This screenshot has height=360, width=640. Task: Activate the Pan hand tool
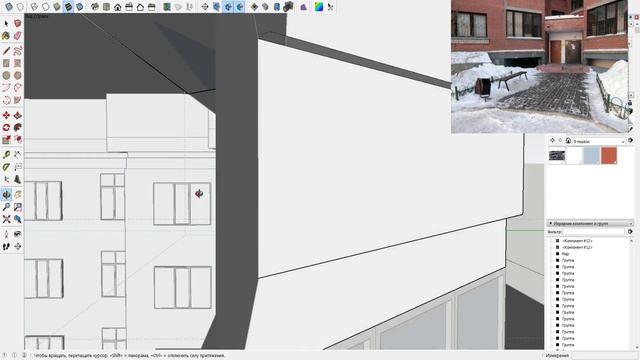tap(18, 195)
